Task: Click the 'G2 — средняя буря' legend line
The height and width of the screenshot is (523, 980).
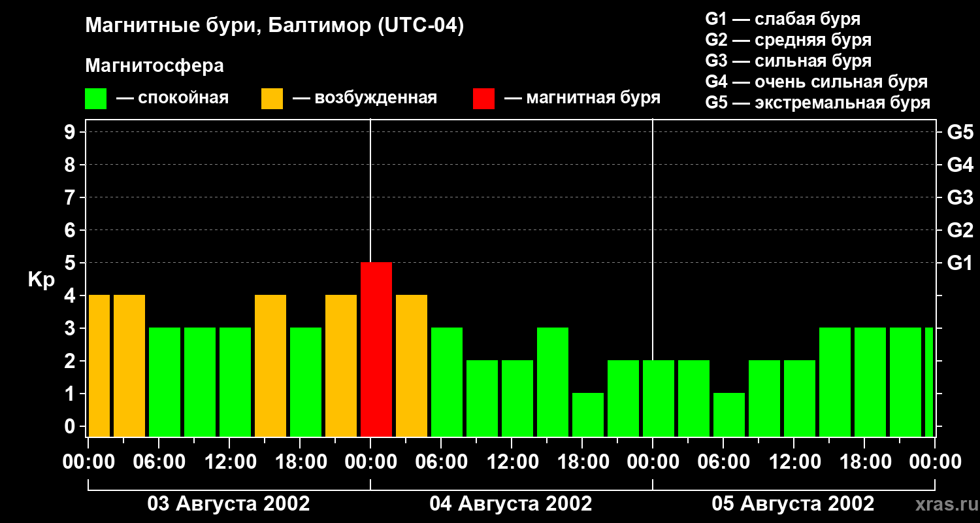Action: (788, 40)
